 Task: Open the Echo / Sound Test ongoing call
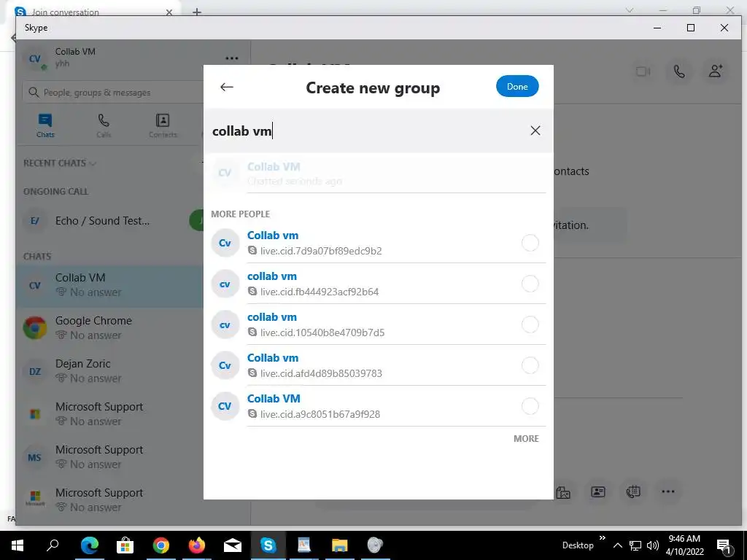[109, 221]
